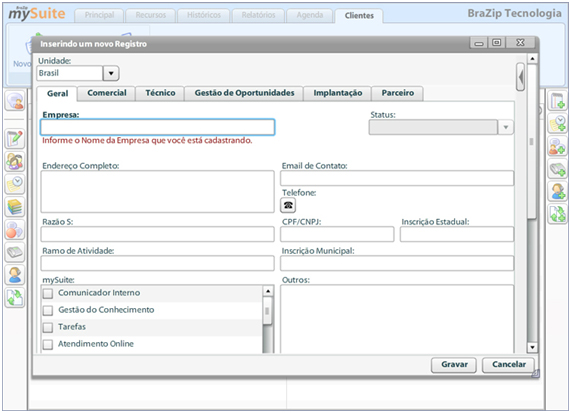This screenshot has height=413, width=571.
Task: Click scroll down arrow of dialog scrollbar
Action: pos(532,347)
